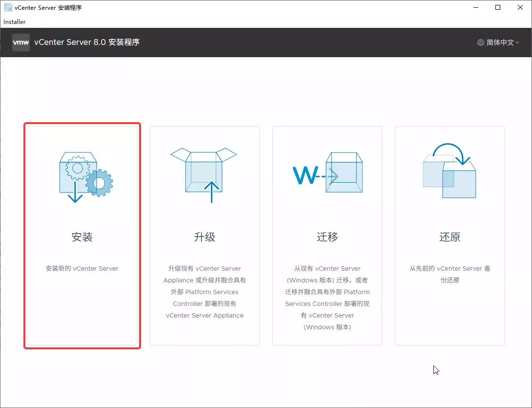Click the 迁移 description starting "从现有 vCenter Server"
This screenshot has height=408, width=532.
pyautogui.click(x=327, y=298)
